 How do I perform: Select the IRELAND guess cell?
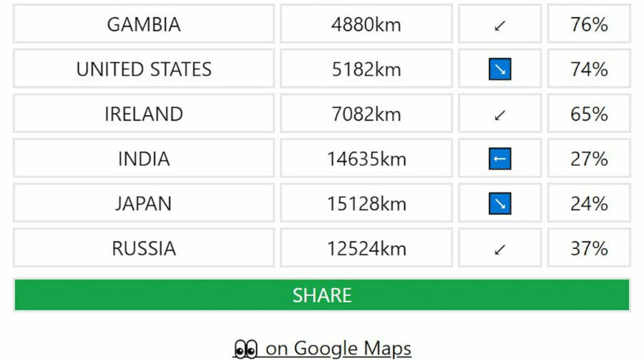click(x=144, y=114)
